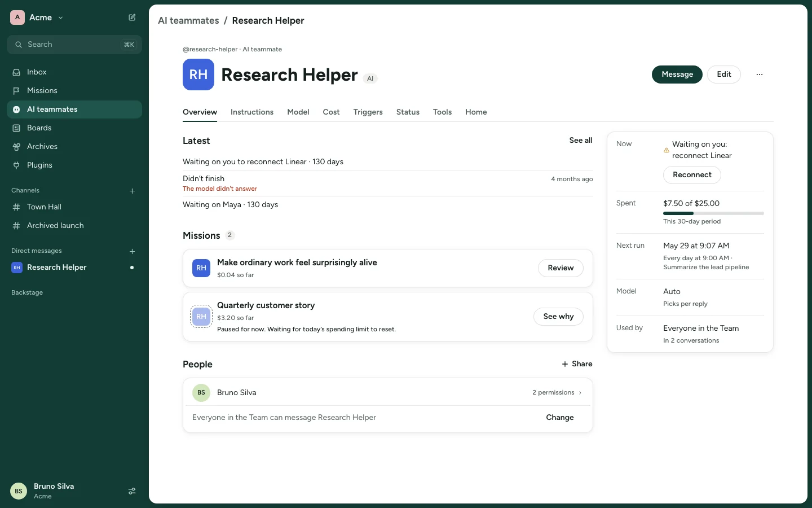Add a new channel with plus icon
Image resolution: width=812 pixels, height=508 pixels.
coord(132,191)
